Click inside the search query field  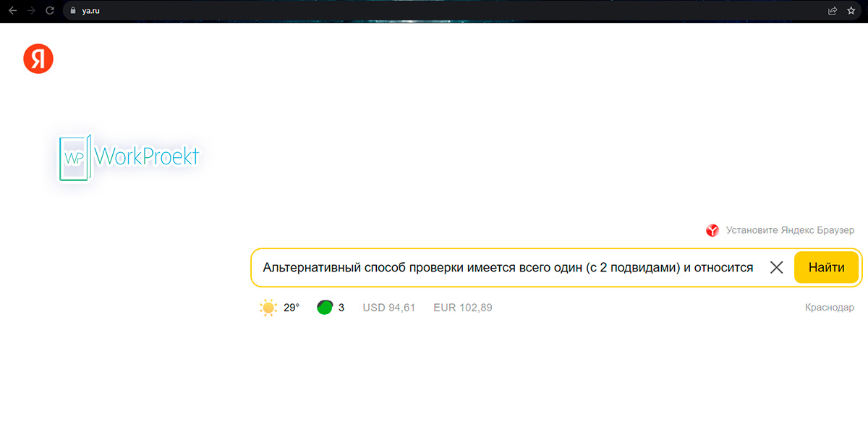506,267
